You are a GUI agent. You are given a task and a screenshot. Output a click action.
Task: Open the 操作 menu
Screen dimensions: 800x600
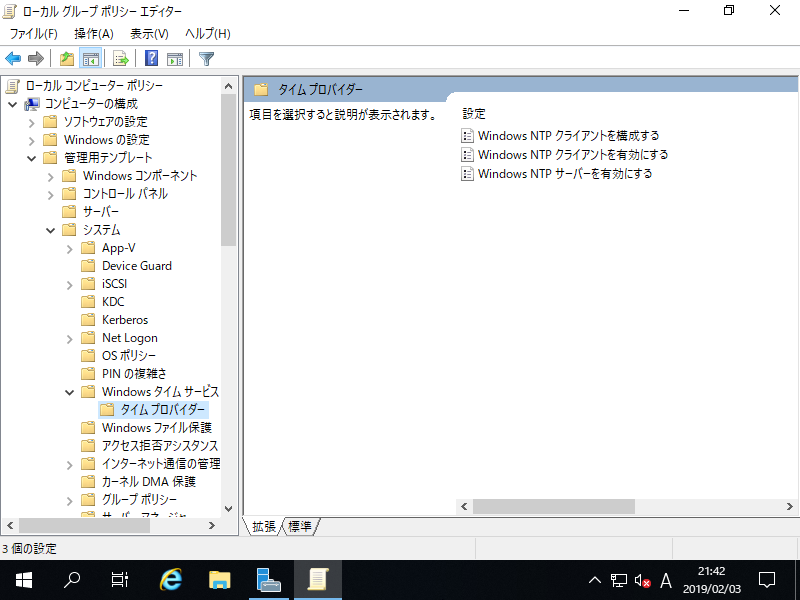tap(93, 33)
